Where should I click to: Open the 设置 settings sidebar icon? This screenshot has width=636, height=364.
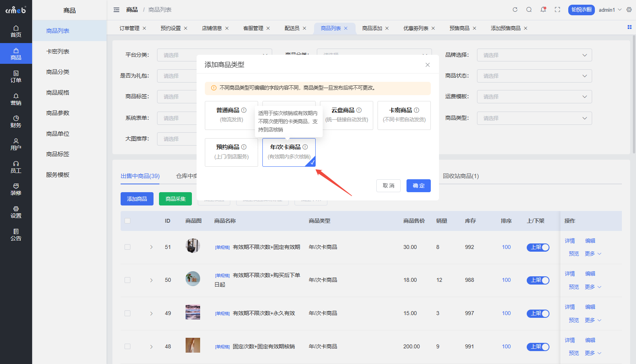pos(16,212)
